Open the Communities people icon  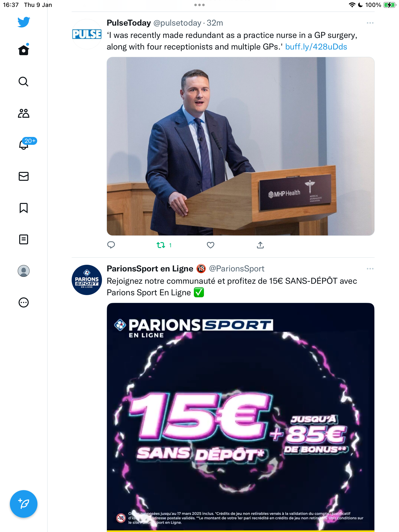24,113
